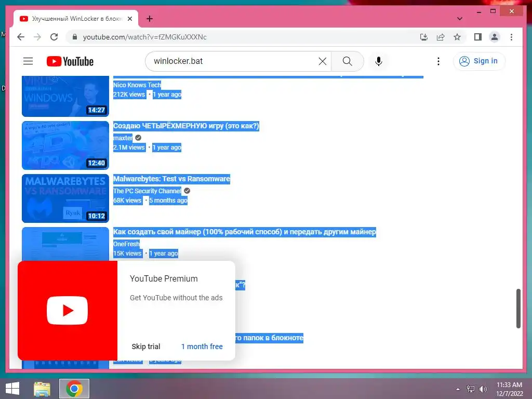Image resolution: width=532 pixels, height=399 pixels.
Task: Click 68K views text
Action: click(x=128, y=200)
